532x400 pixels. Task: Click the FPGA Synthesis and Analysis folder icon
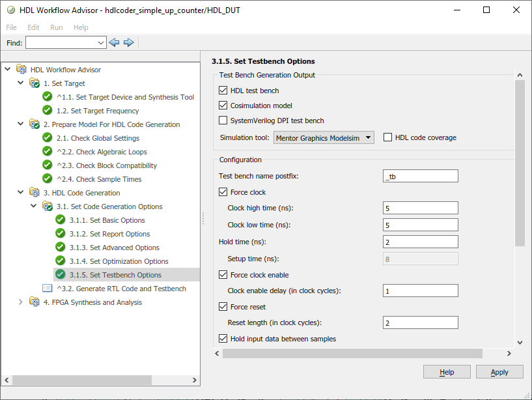pyautogui.click(x=34, y=302)
